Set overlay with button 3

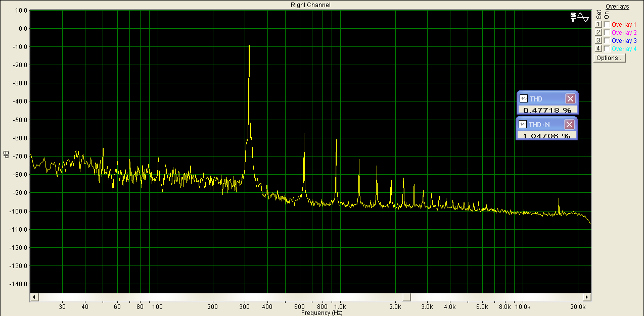point(599,40)
